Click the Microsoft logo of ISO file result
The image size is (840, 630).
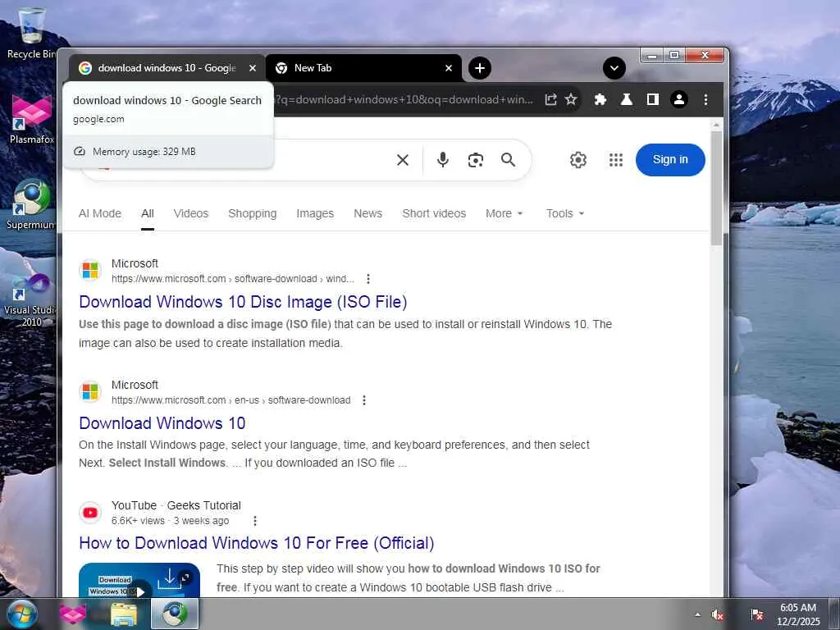pos(90,271)
